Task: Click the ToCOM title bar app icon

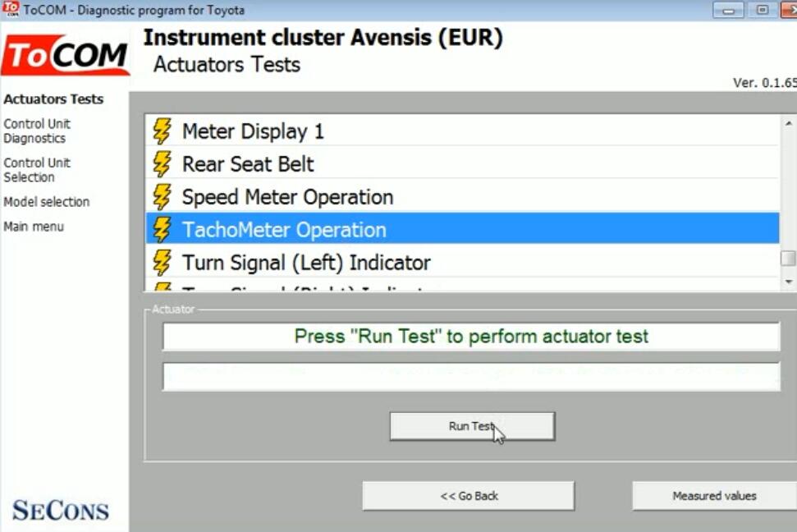Action: pyautogui.click(x=11, y=9)
